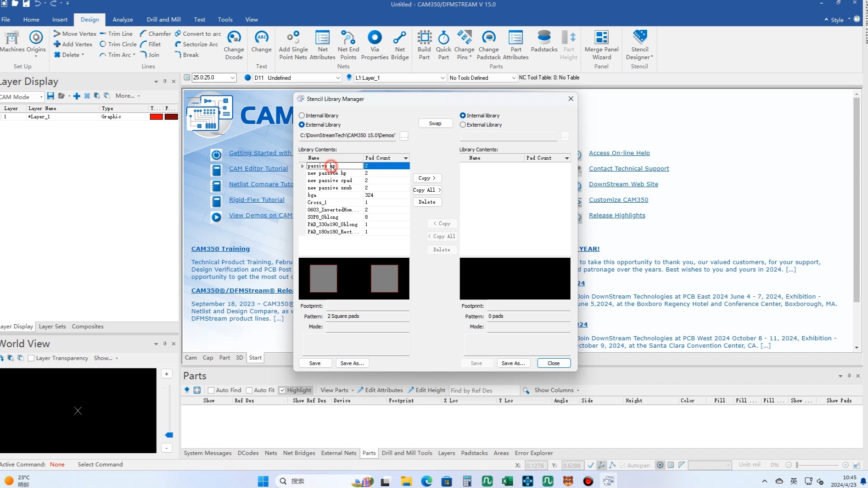
Task: Enable the Auto Find checkbox in Parts panel
Action: click(212, 390)
